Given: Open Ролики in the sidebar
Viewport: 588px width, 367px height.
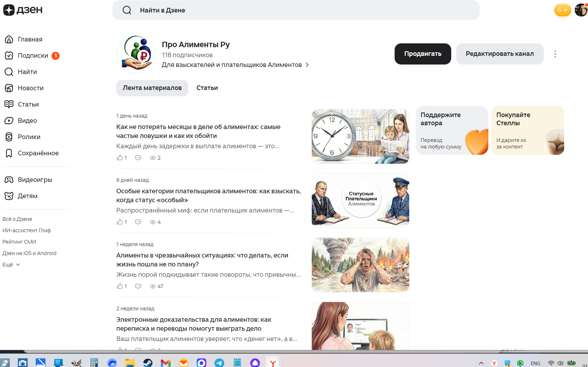Looking at the screenshot, I should (x=22, y=137).
